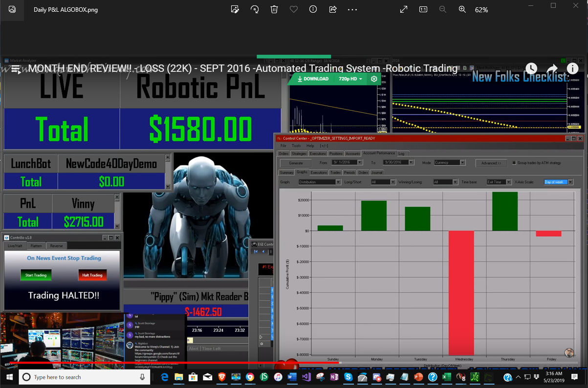
Task: Switch to the Accounts tab
Action: 353,153
